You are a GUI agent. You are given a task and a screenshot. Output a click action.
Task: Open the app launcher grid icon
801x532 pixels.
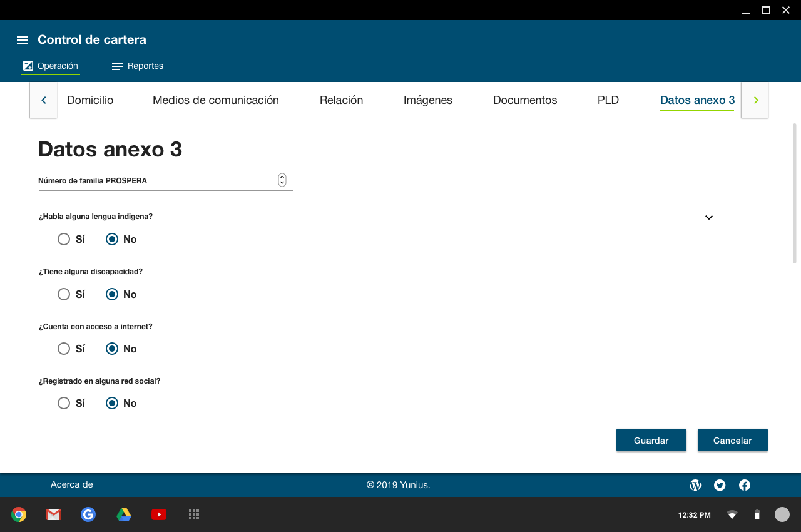194,514
